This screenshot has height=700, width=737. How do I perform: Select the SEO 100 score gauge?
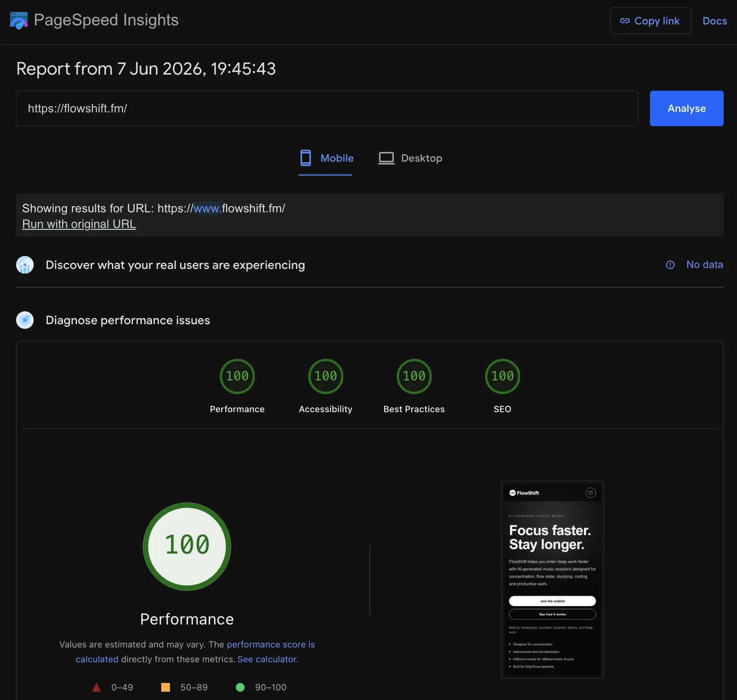click(503, 376)
